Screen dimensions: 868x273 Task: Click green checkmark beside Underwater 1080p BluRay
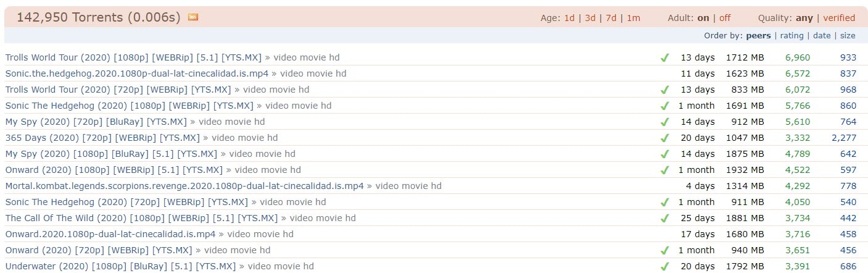664,267
